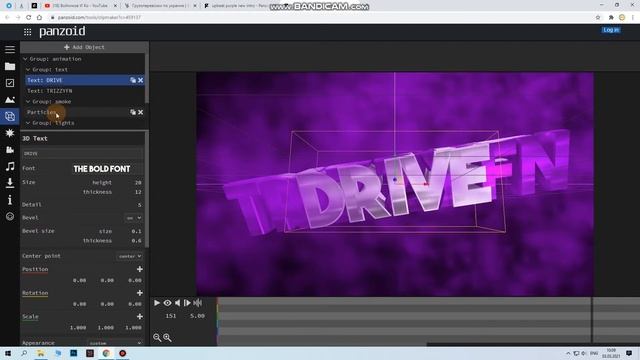Screen dimensions: 640x360
Task: Open Chrome from the taskbar
Action: click(x=106, y=353)
